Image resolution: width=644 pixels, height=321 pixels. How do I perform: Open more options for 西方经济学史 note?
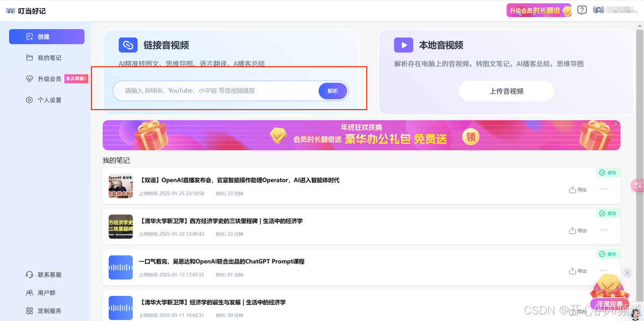point(604,230)
